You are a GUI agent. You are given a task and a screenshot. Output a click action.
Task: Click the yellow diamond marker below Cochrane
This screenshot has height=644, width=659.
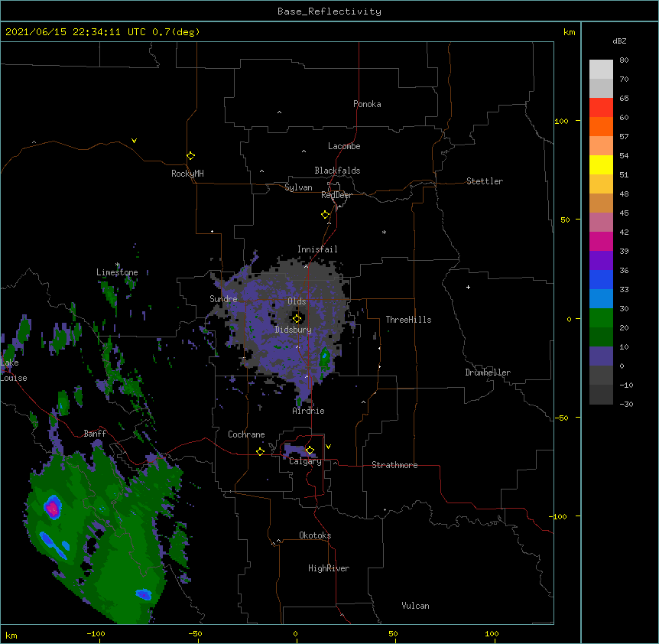(x=260, y=451)
